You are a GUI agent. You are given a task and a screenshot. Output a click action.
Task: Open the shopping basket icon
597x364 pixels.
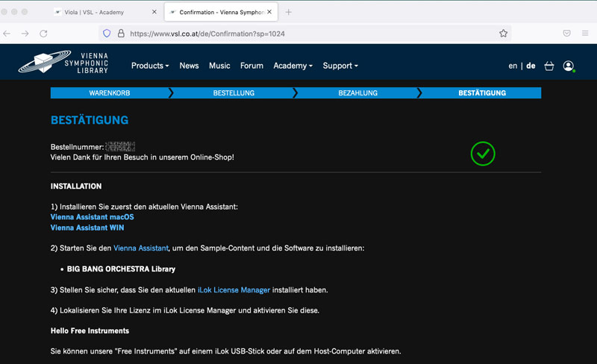click(549, 66)
